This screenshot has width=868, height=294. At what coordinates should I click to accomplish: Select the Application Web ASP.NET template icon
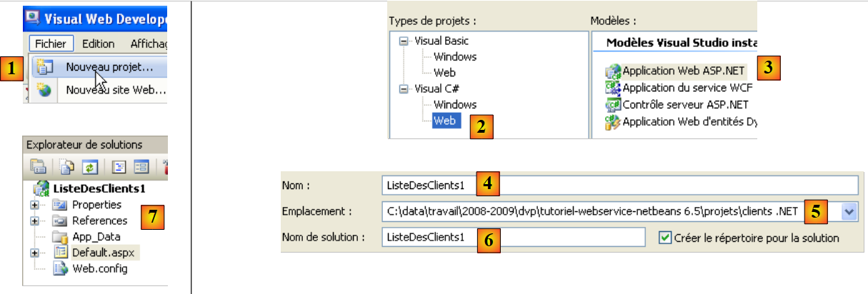click(613, 71)
